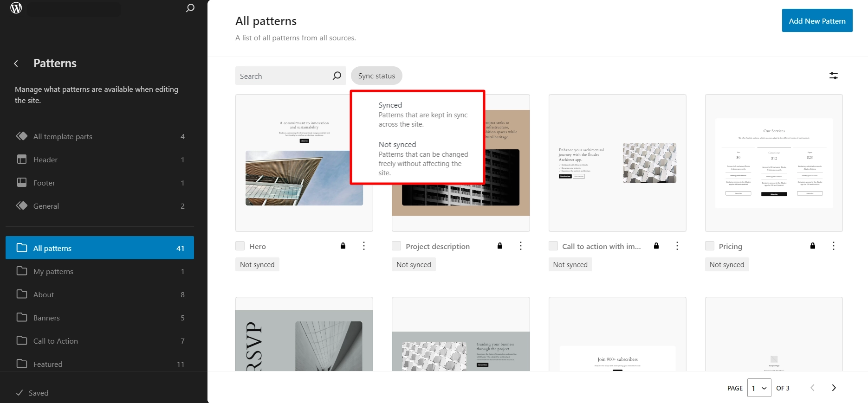Open the command palette search icon
This screenshot has width=868, height=403.
(190, 8)
